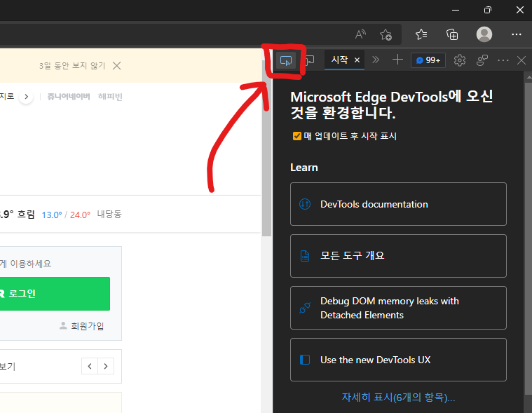
Task: Open the Collections icon
Action: click(452, 34)
